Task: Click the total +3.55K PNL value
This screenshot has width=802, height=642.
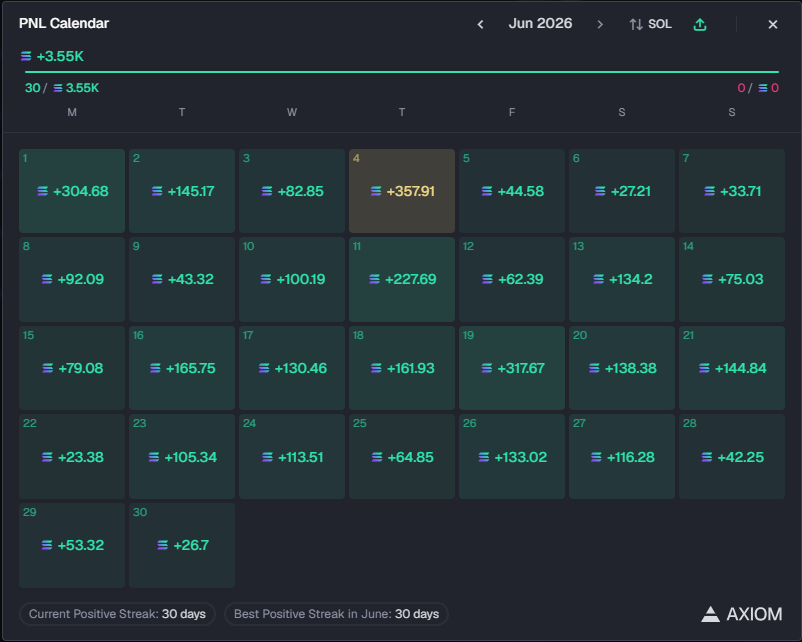Action: tap(52, 56)
